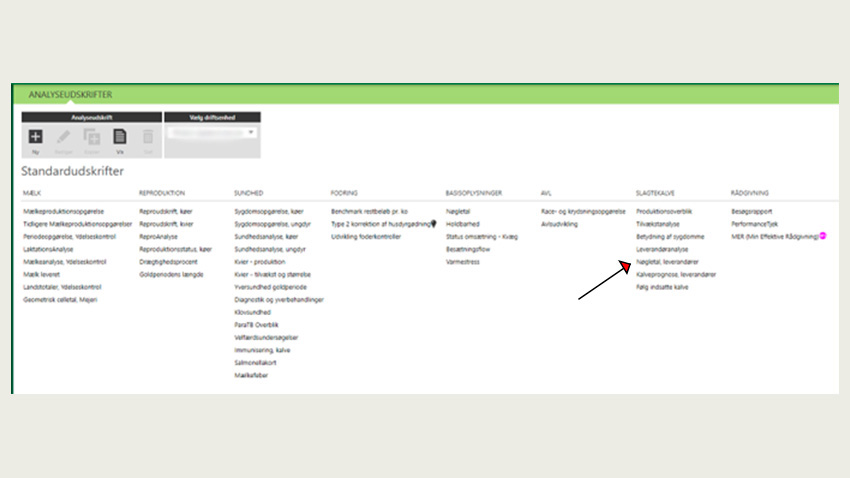This screenshot has width=850, height=478.
Task: Click the pink badge next to MER
Action: [x=823, y=236]
